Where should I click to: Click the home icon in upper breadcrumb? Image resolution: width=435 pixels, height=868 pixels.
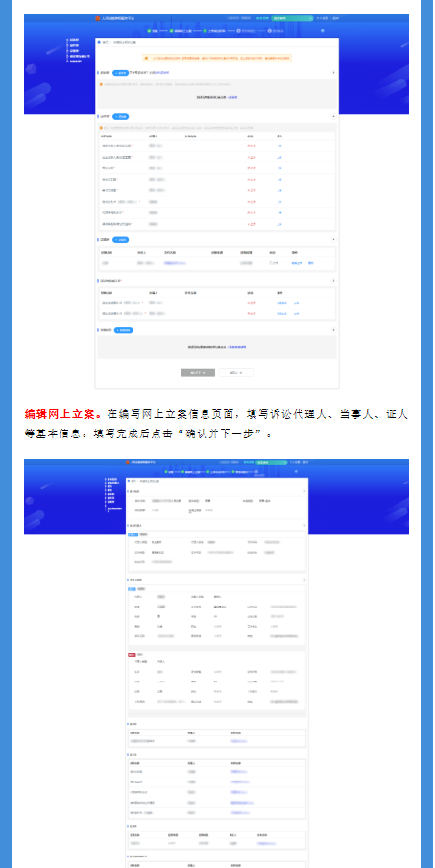pyautogui.click(x=98, y=42)
